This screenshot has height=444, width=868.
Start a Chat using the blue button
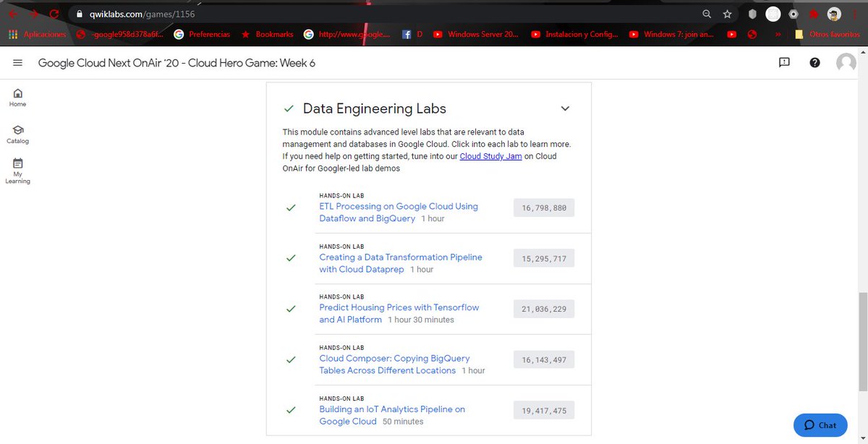(820, 425)
